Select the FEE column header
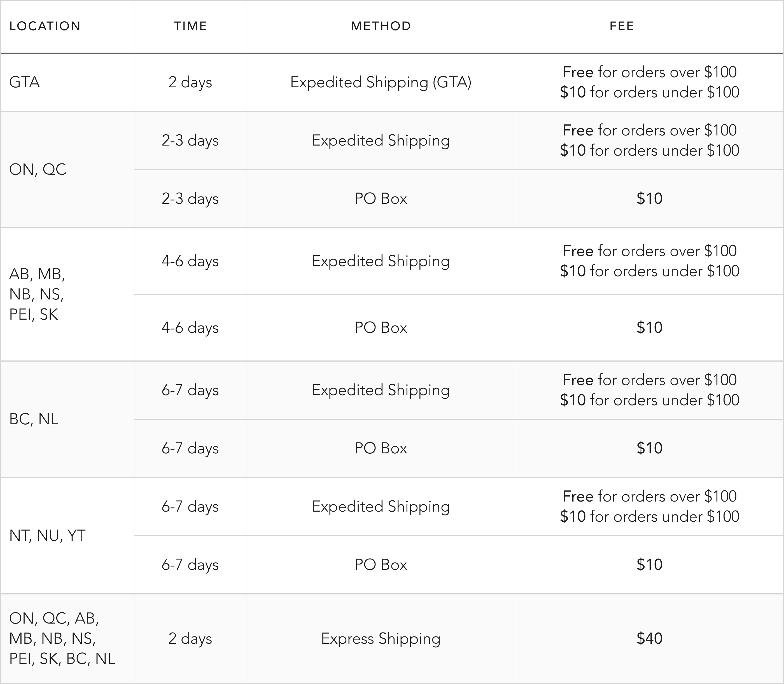The width and height of the screenshot is (784, 684). 622,26
